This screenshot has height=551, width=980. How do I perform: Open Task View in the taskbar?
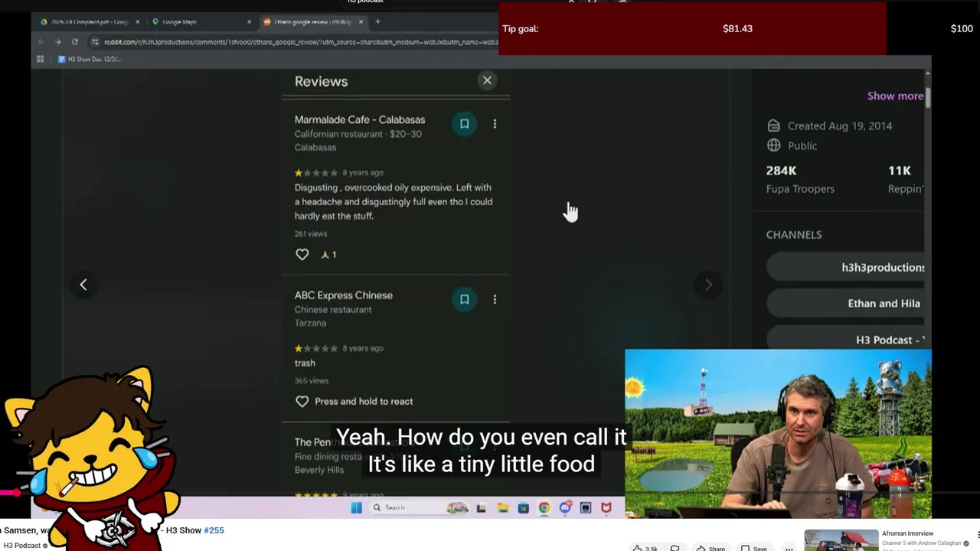[481, 507]
